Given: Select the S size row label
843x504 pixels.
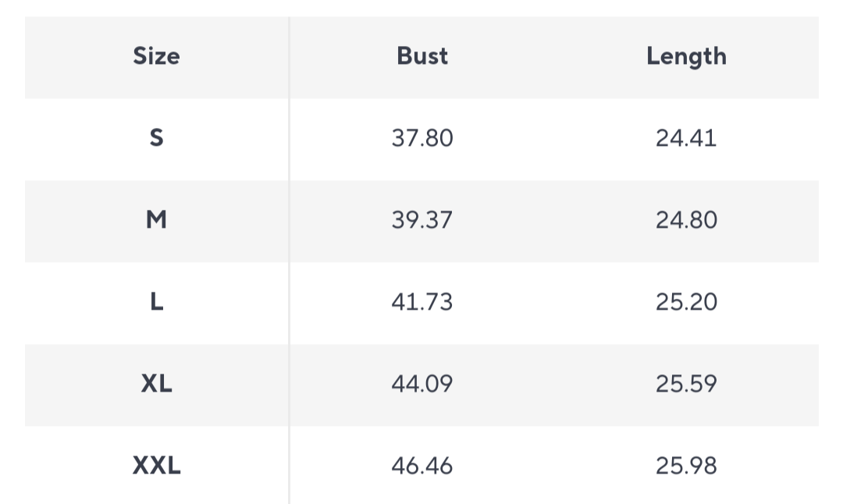Looking at the screenshot, I should click(x=156, y=138).
